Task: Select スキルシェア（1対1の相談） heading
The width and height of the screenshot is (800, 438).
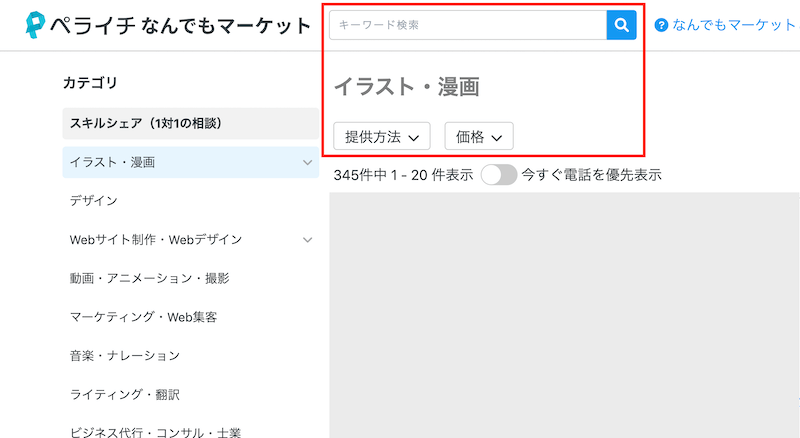Action: click(145, 123)
